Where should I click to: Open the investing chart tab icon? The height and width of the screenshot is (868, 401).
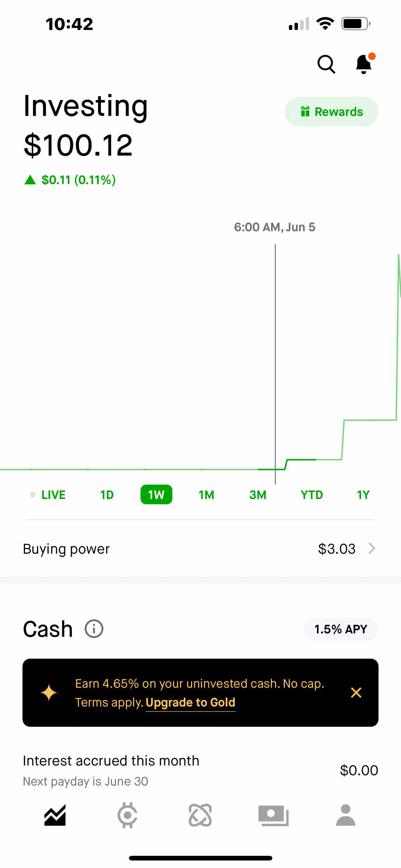click(x=55, y=816)
